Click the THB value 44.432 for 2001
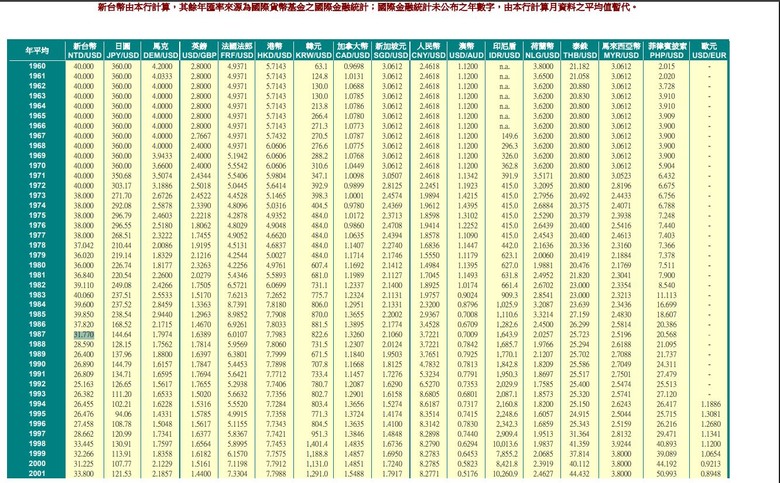 tap(580, 474)
